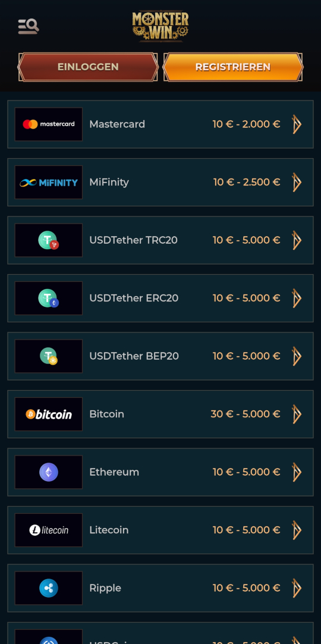The height and width of the screenshot is (644, 321).
Task: Select the Litecoin logo thumbnail
Action: [48, 530]
